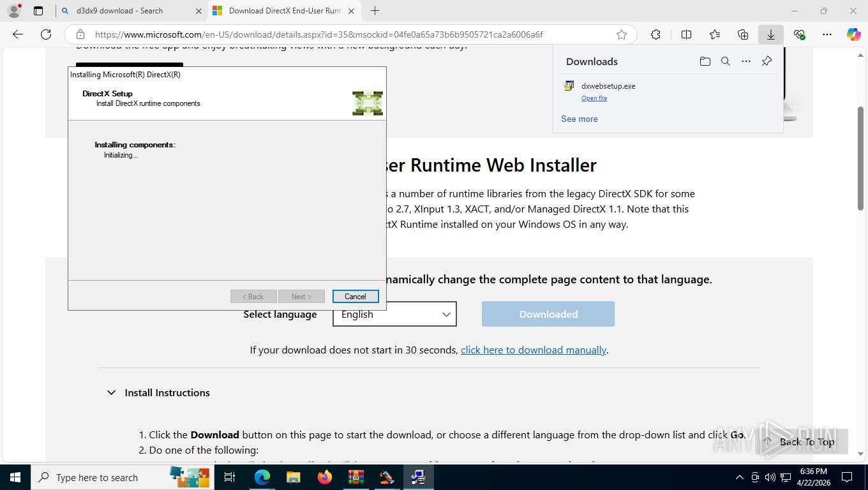
Task: Toggle the Downloads toolbar button
Action: coord(771,34)
